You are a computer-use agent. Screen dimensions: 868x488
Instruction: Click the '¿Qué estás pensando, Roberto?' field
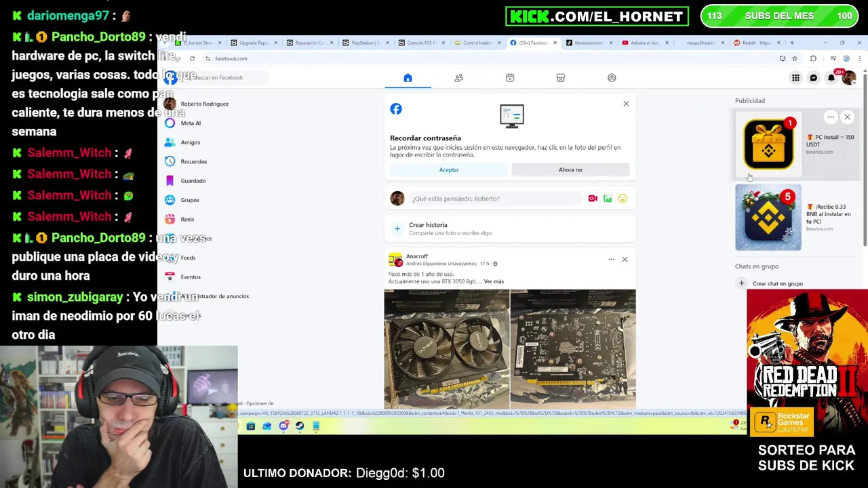[x=495, y=199]
